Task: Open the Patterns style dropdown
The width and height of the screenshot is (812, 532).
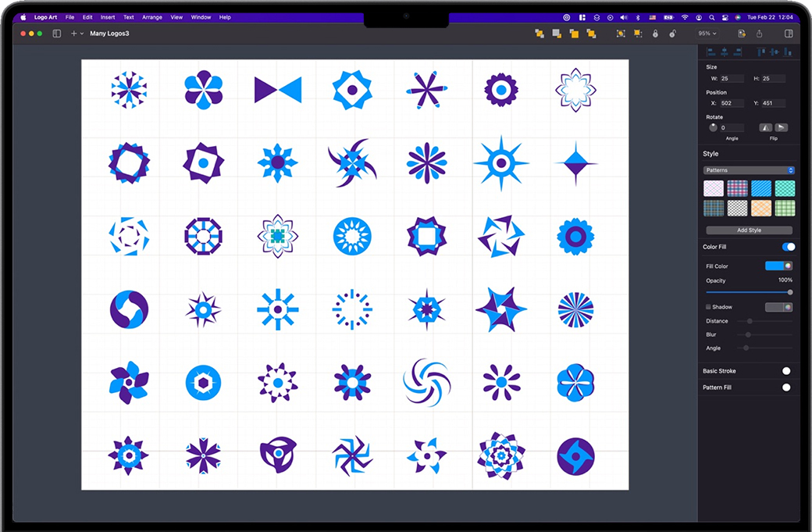Action: click(749, 170)
